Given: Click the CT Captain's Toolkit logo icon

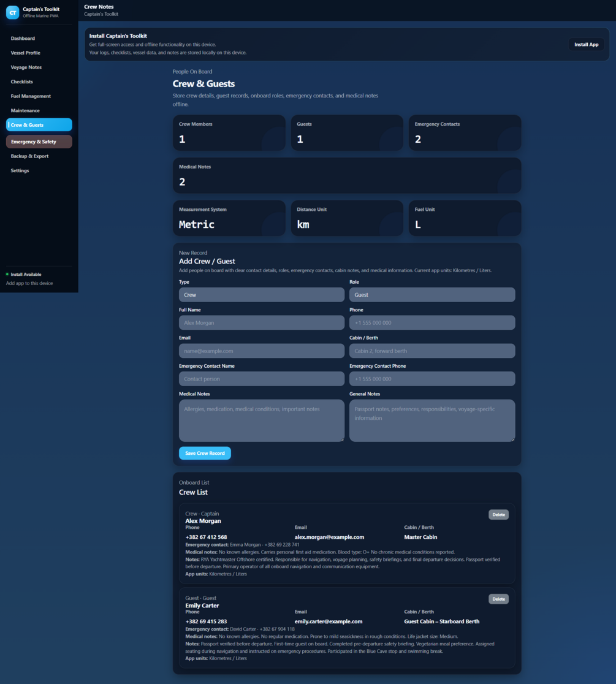Looking at the screenshot, I should pos(12,12).
